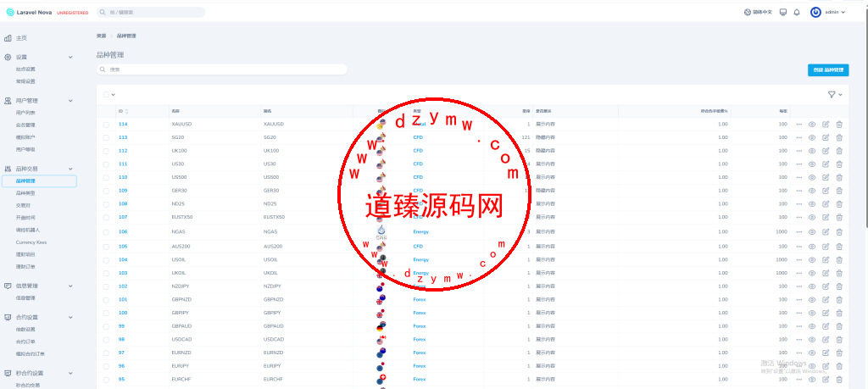Select the checkbox for row 110 US500
This screenshot has height=389, width=868.
click(106, 177)
